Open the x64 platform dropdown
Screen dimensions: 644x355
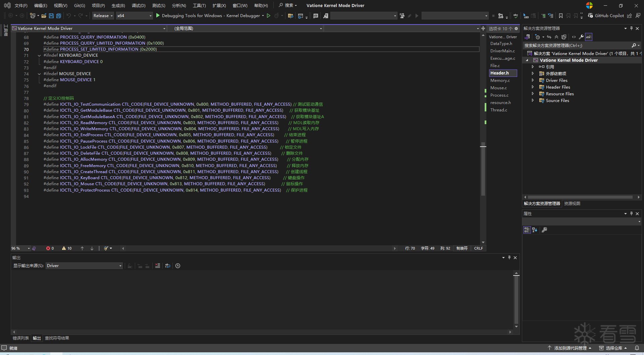point(134,16)
